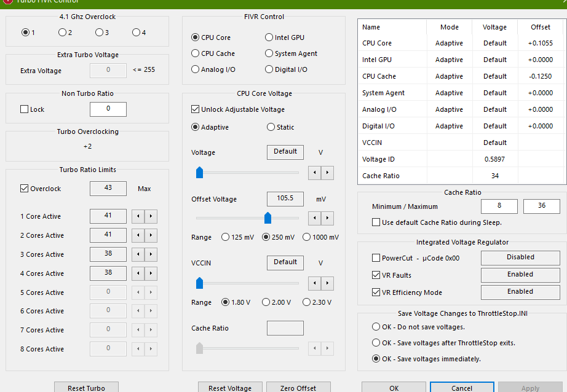This screenshot has width=567, height=392.
Task: Toggle the PowerCut checkbox
Action: pos(376,258)
